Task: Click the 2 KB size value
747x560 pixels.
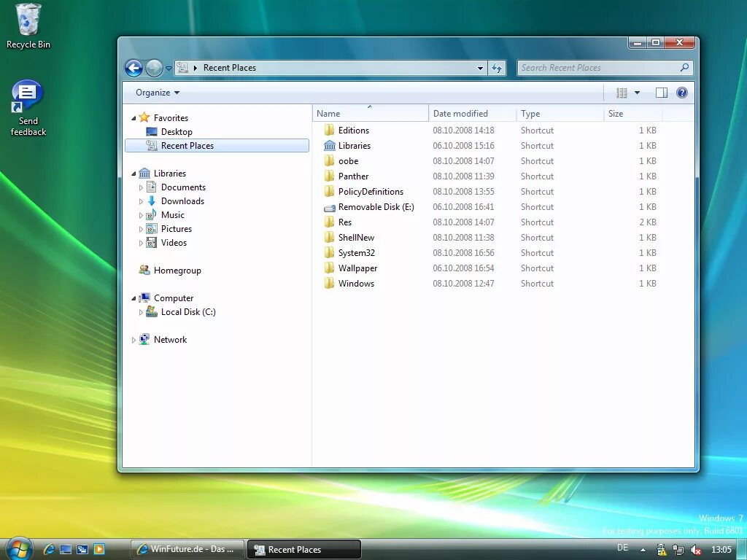Action: pyautogui.click(x=648, y=222)
